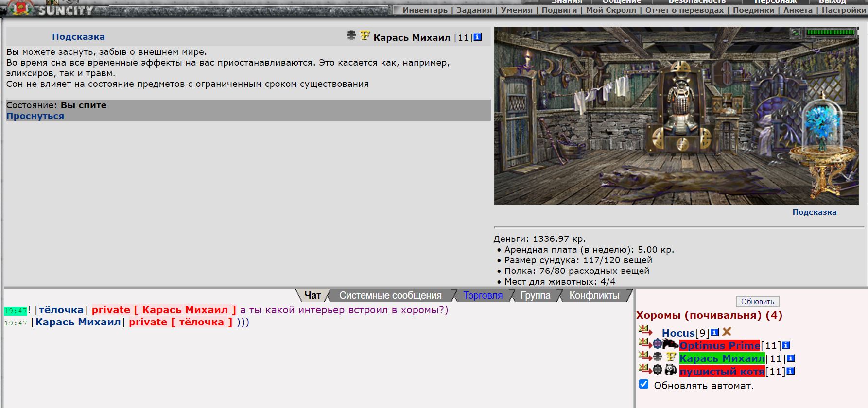
Task: Click highlighted Карась Михаил name in room list
Action: click(x=722, y=358)
